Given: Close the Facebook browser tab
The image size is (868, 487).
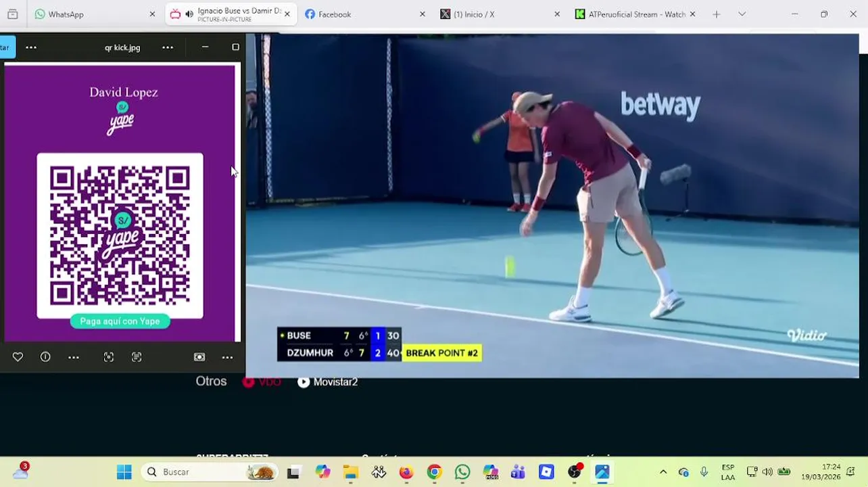Looking at the screenshot, I should pyautogui.click(x=423, y=14).
